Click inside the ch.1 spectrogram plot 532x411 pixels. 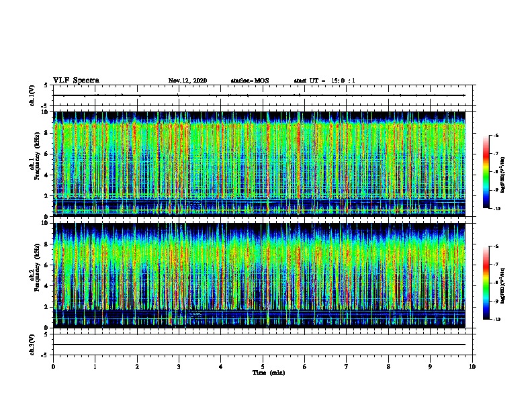pyautogui.click(x=259, y=164)
